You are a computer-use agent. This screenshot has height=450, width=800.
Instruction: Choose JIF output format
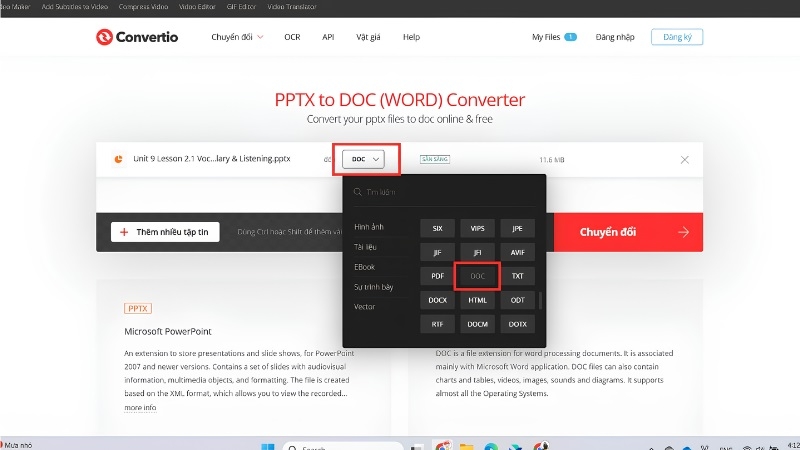click(437, 252)
